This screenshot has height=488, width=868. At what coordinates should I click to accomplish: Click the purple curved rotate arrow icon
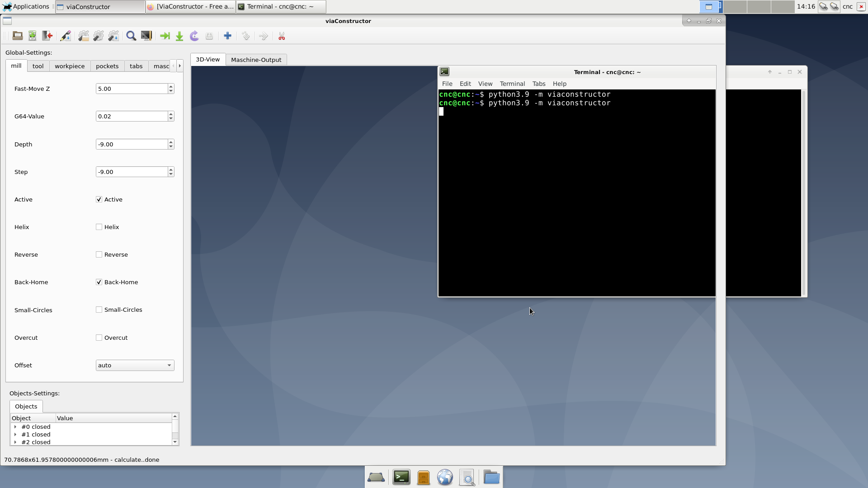194,36
